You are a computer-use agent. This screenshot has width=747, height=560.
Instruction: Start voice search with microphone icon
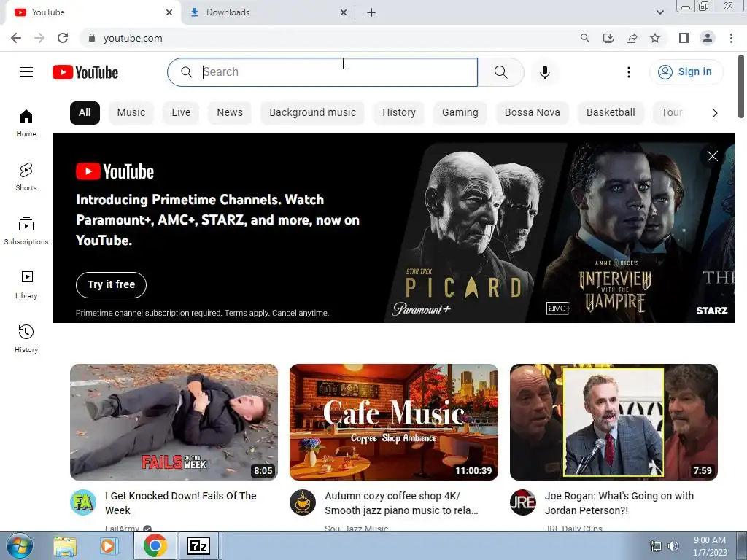tap(544, 72)
